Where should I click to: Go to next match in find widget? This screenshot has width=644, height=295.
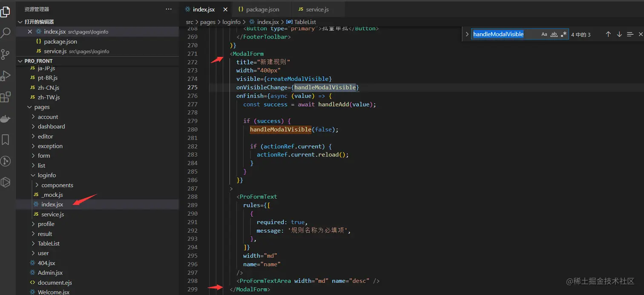click(x=619, y=34)
